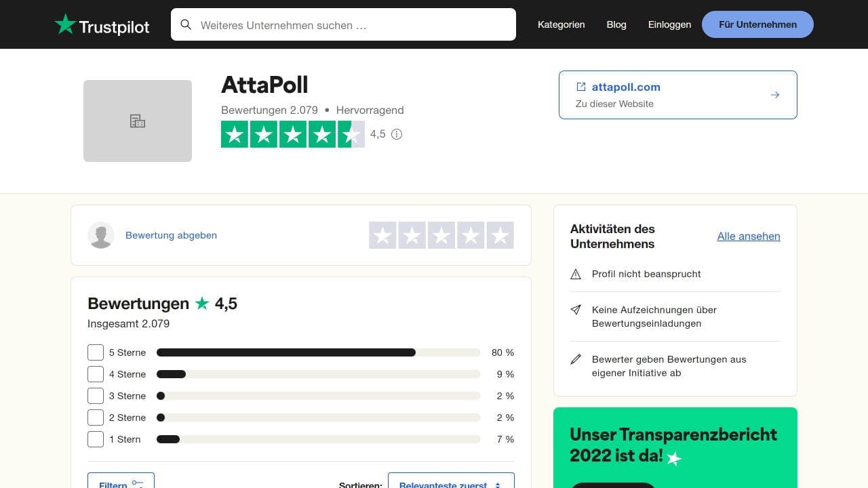Click the 5 Sterne percentage bar
The height and width of the screenshot is (488, 868).
285,352
